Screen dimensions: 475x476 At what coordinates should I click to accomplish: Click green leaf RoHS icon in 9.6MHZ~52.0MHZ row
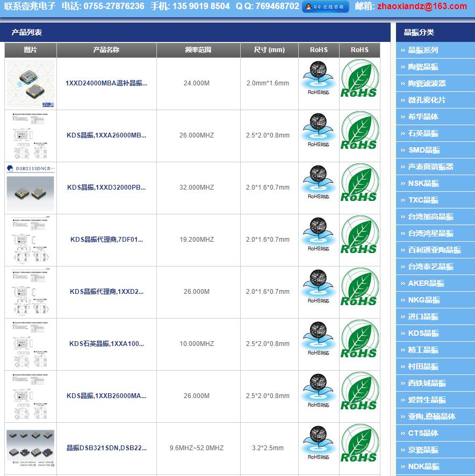coord(359,443)
